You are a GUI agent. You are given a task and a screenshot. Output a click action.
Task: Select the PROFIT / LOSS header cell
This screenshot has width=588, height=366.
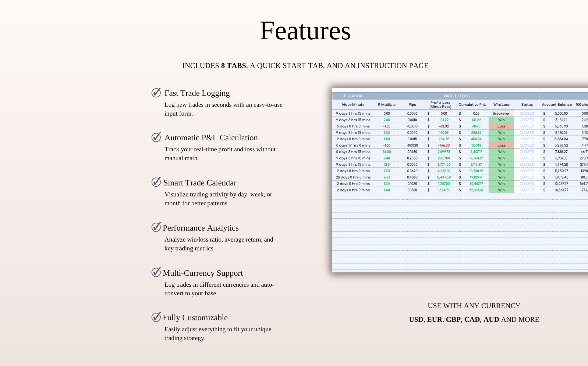[456, 96]
